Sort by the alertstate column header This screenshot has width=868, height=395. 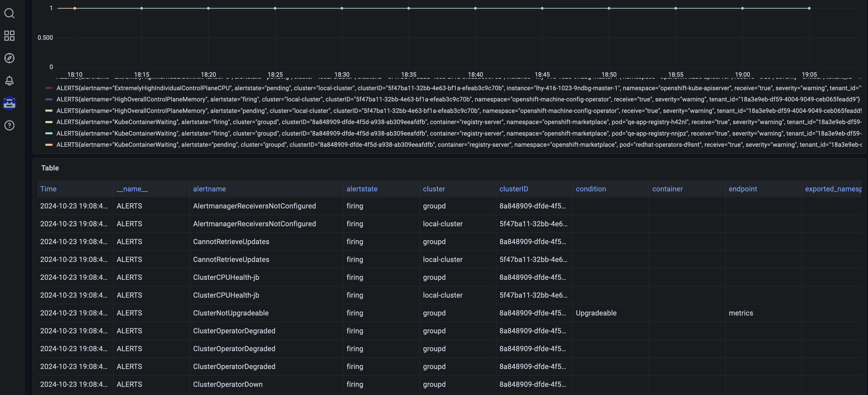362,189
